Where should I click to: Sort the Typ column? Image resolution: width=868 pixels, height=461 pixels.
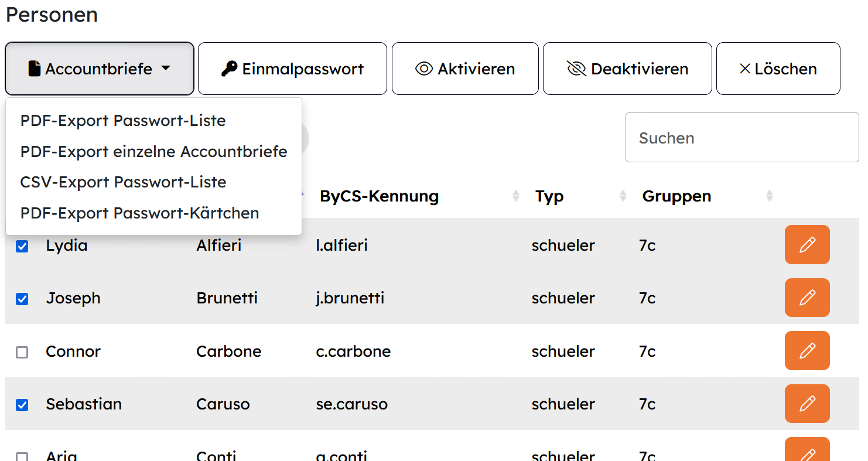point(623,196)
